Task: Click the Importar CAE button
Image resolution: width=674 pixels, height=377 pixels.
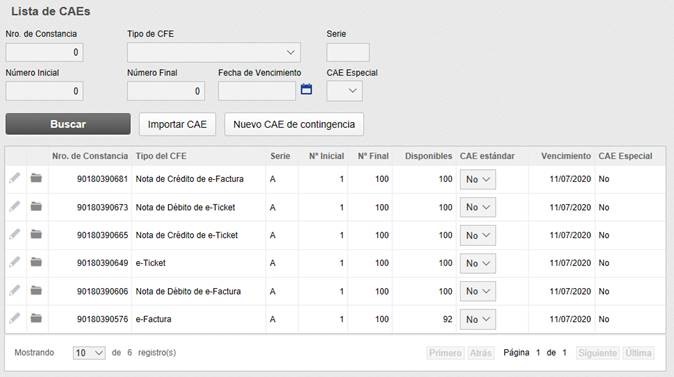Action: point(177,124)
